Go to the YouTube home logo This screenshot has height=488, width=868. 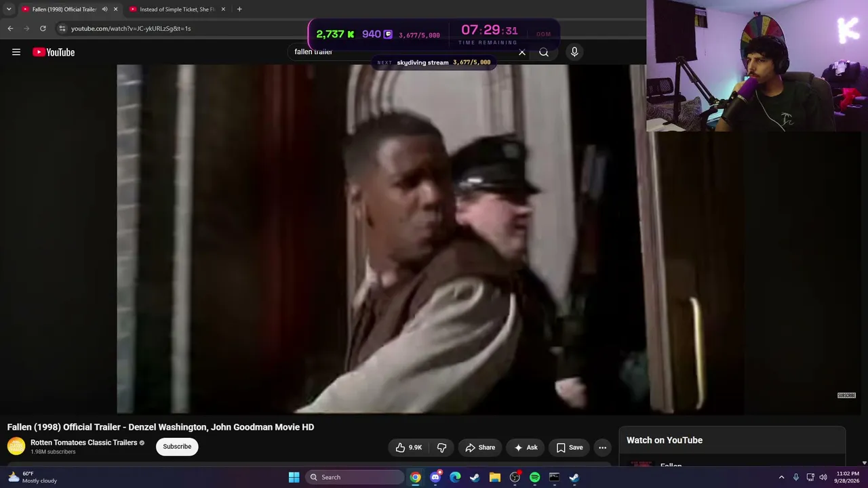[54, 52]
